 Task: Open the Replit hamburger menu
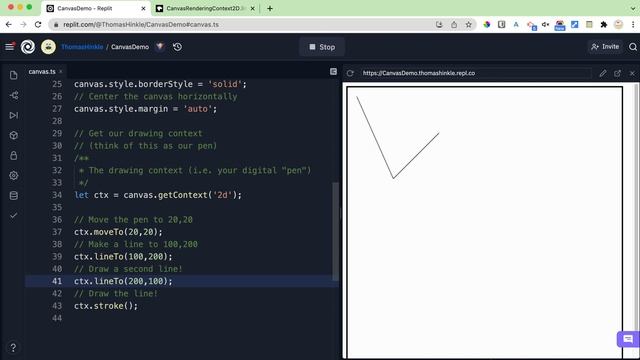click(x=9, y=47)
